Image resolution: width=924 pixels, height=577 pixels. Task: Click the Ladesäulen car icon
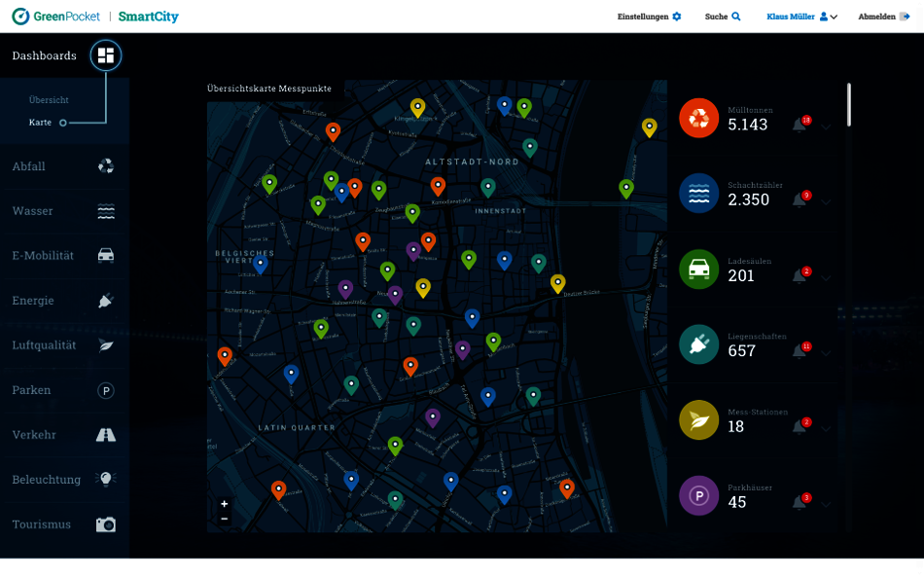click(698, 269)
